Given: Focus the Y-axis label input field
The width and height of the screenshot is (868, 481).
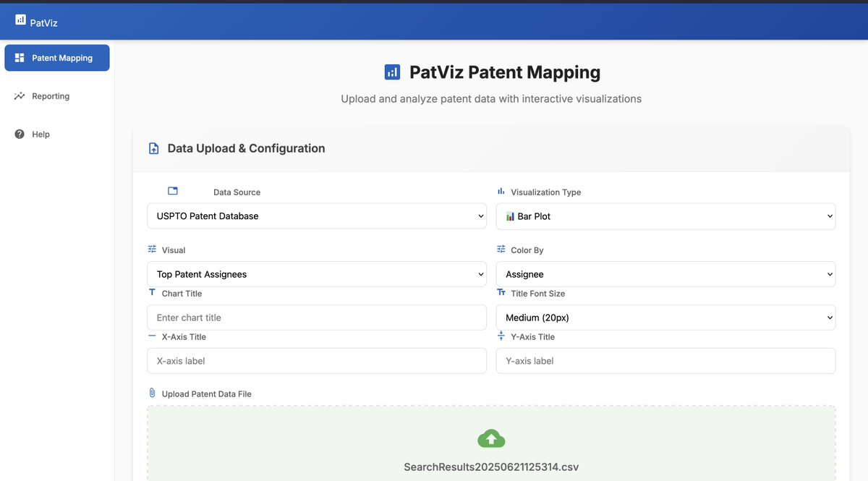Looking at the screenshot, I should pyautogui.click(x=665, y=361).
